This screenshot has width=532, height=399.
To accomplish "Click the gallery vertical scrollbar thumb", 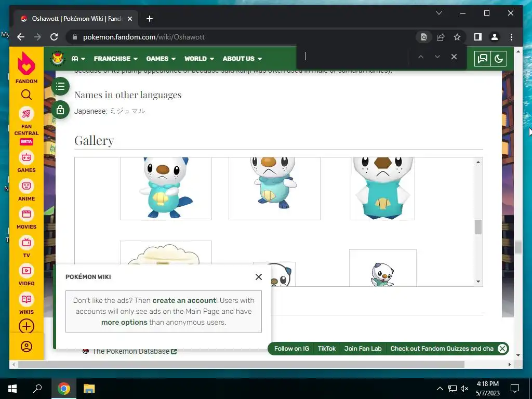I will point(478,227).
